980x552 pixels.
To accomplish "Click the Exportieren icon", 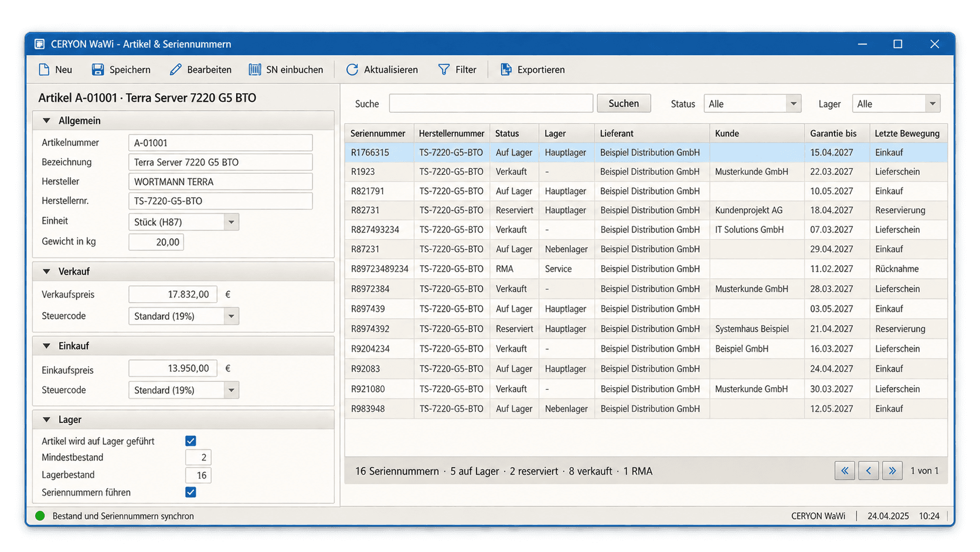I will coord(506,70).
